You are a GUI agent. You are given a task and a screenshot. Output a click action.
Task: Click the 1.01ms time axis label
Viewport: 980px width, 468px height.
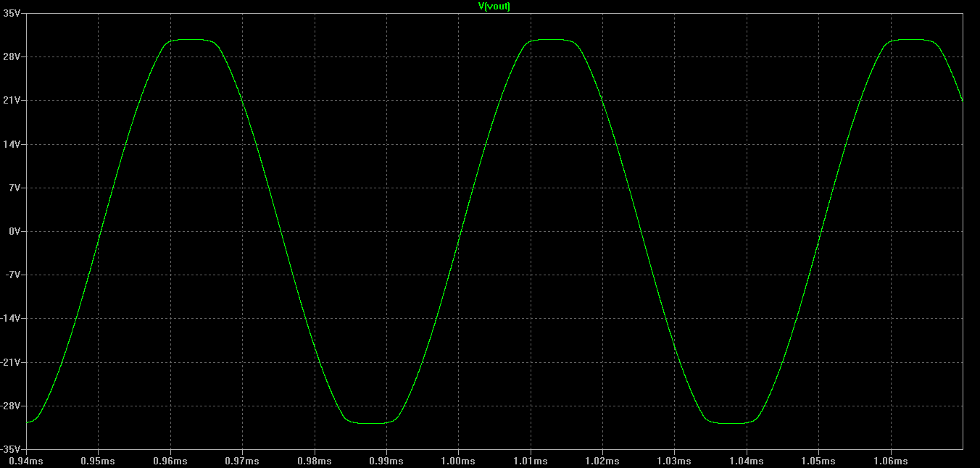coord(531,461)
